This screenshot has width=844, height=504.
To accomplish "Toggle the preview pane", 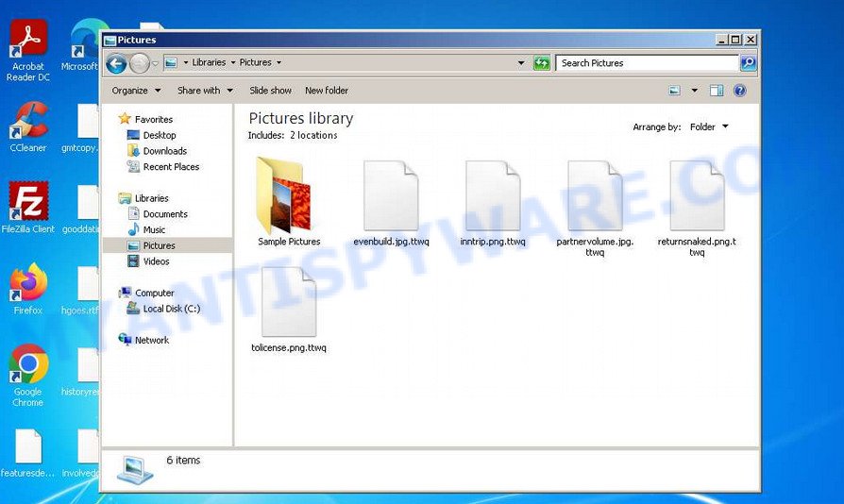I will 717,91.
